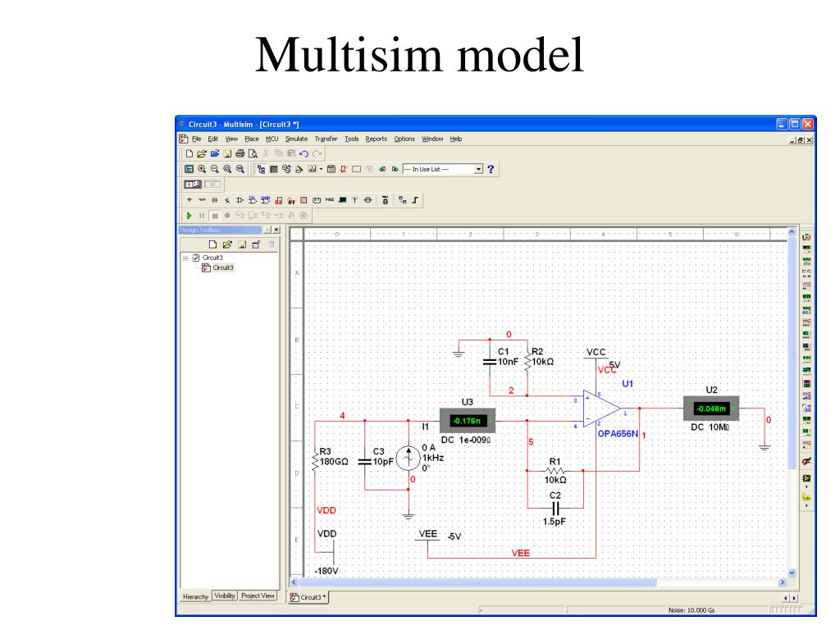Toggle the simulation run/stop rocker switch
840x630 pixels.
[194, 182]
